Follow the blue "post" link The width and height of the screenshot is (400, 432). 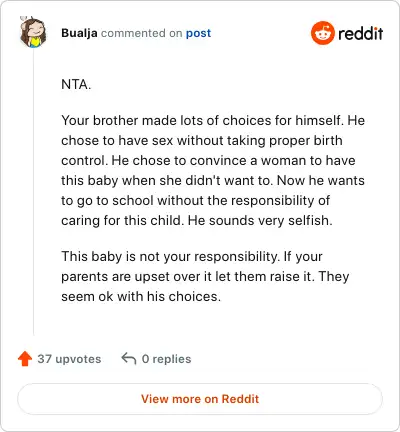(x=198, y=33)
